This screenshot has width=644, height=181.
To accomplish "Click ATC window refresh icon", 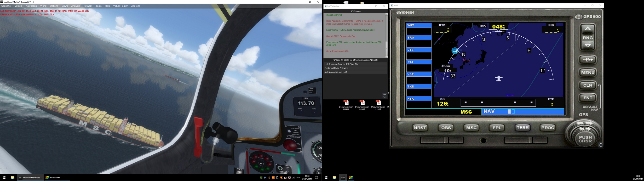I will pyautogui.click(x=385, y=96).
